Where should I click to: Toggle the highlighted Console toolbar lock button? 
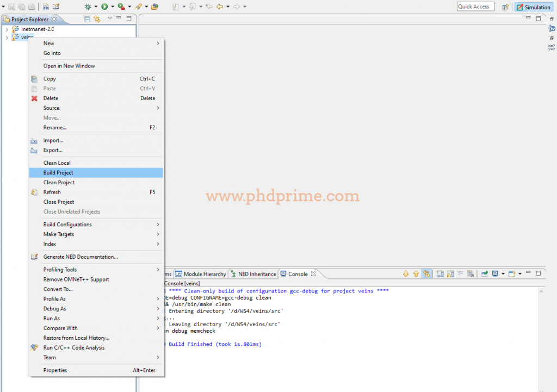click(x=427, y=274)
